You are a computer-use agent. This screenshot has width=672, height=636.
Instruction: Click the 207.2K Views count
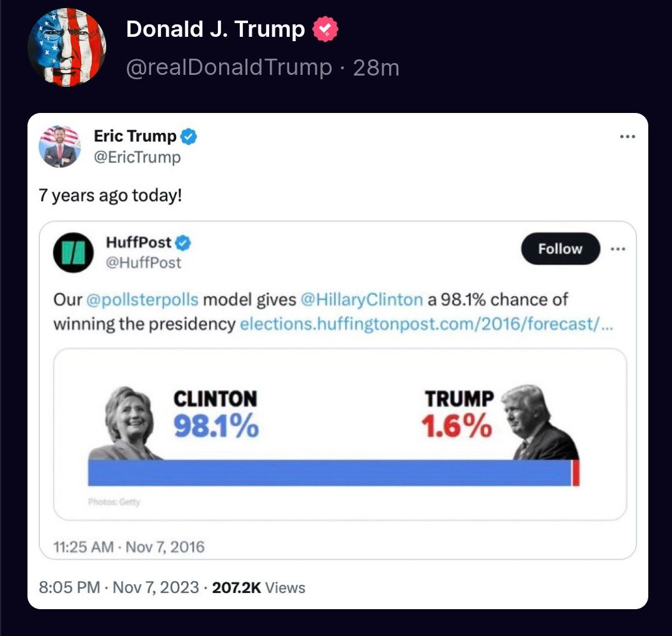click(x=259, y=587)
